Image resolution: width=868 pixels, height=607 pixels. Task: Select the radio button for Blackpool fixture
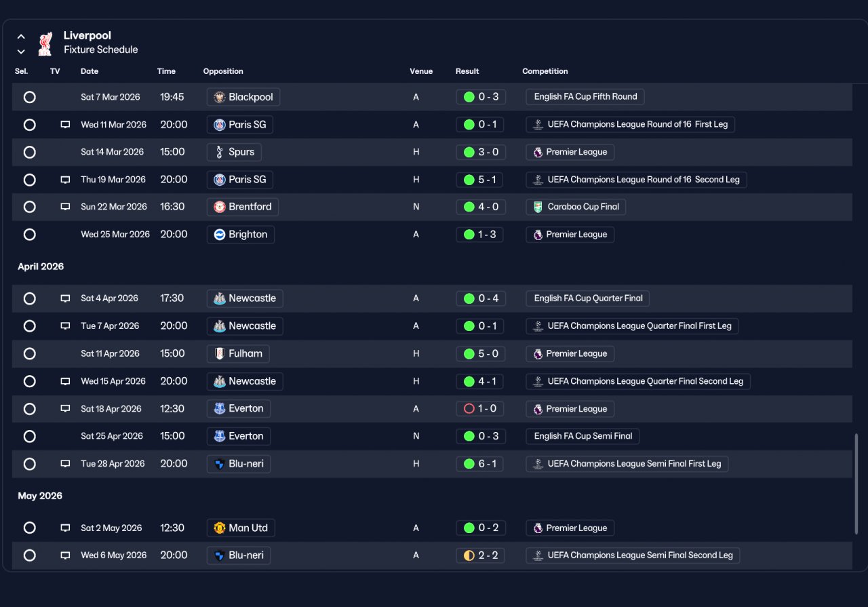coord(29,97)
